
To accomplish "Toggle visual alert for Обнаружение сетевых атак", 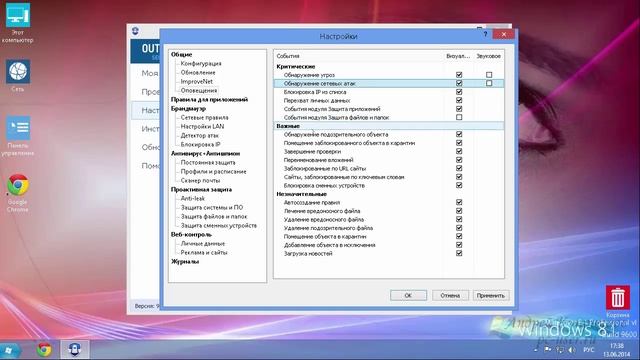I will pos(459,83).
